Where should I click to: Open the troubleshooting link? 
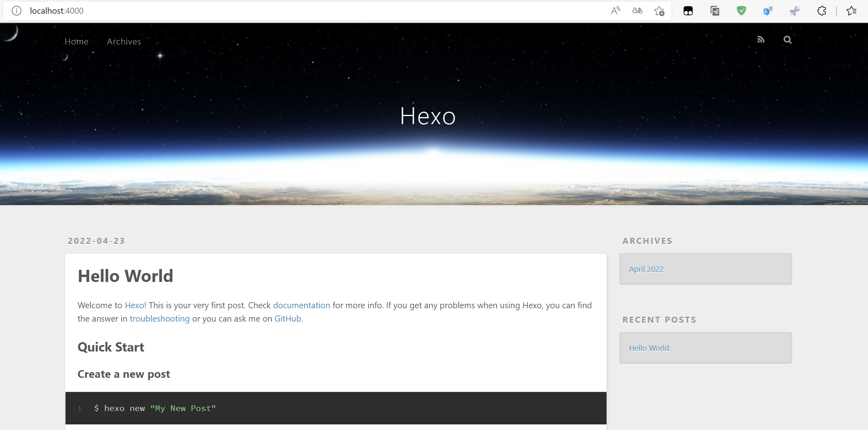click(160, 319)
